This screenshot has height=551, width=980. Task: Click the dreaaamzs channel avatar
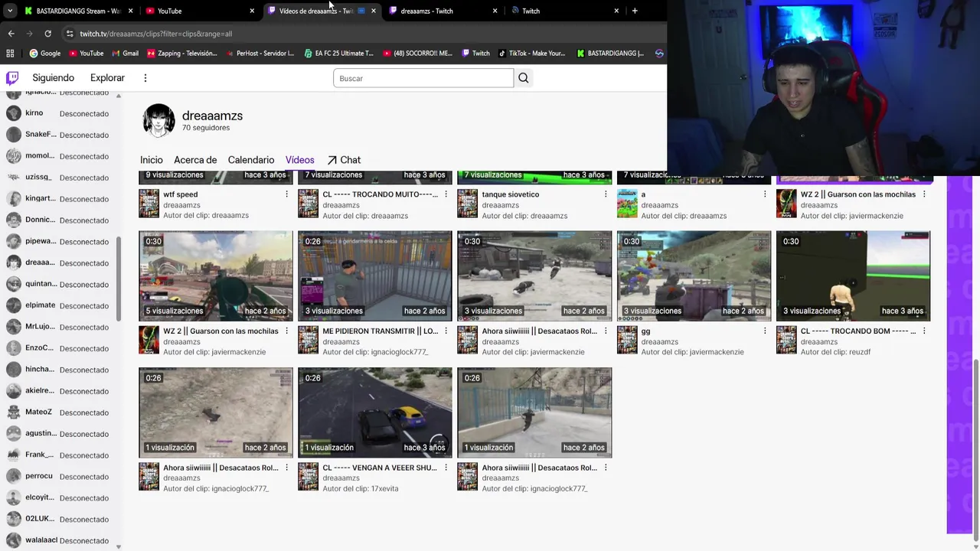pos(158,121)
